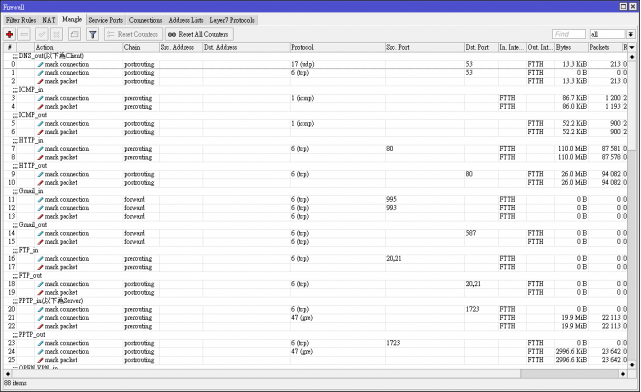Sort by the Src. Port column header

pyautogui.click(x=424, y=47)
